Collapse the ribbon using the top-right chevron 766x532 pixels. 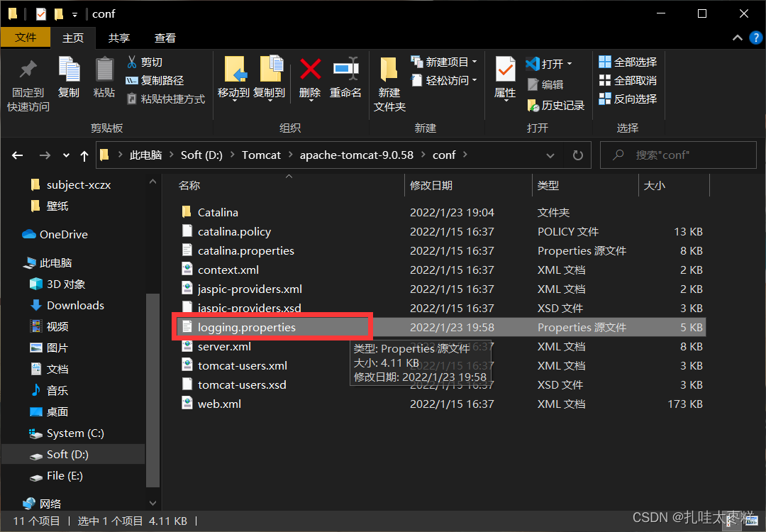[x=737, y=38]
